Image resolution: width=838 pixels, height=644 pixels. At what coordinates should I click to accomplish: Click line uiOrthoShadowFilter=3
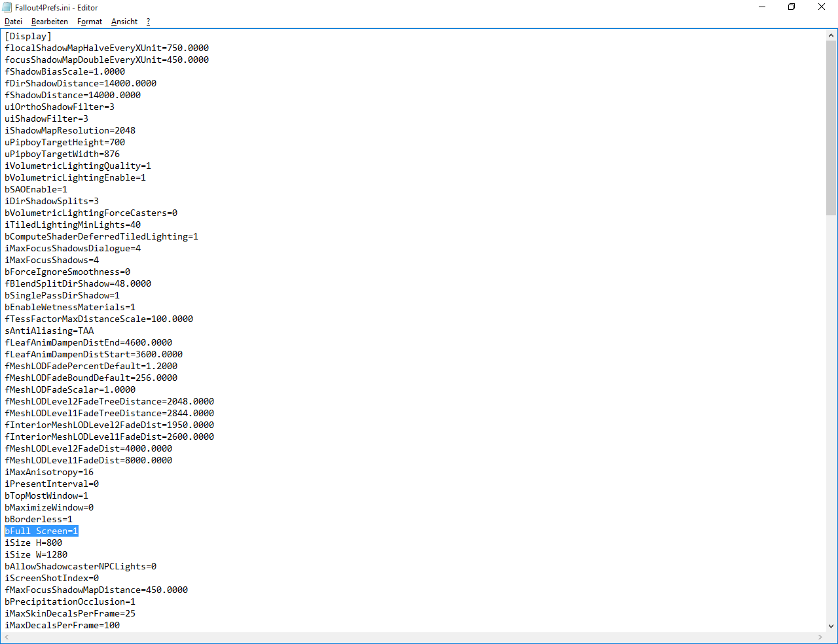coord(60,107)
